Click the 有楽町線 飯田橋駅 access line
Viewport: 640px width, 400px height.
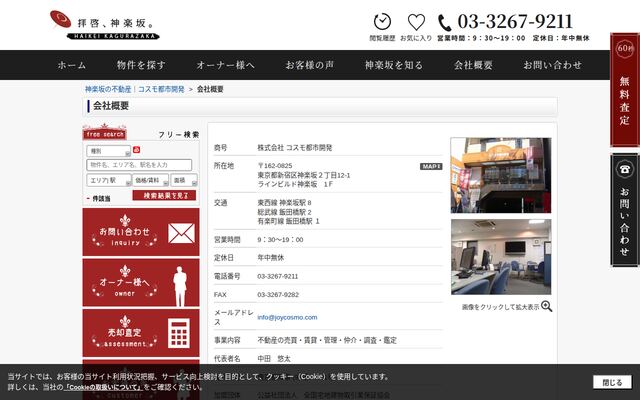pyautogui.click(x=288, y=221)
